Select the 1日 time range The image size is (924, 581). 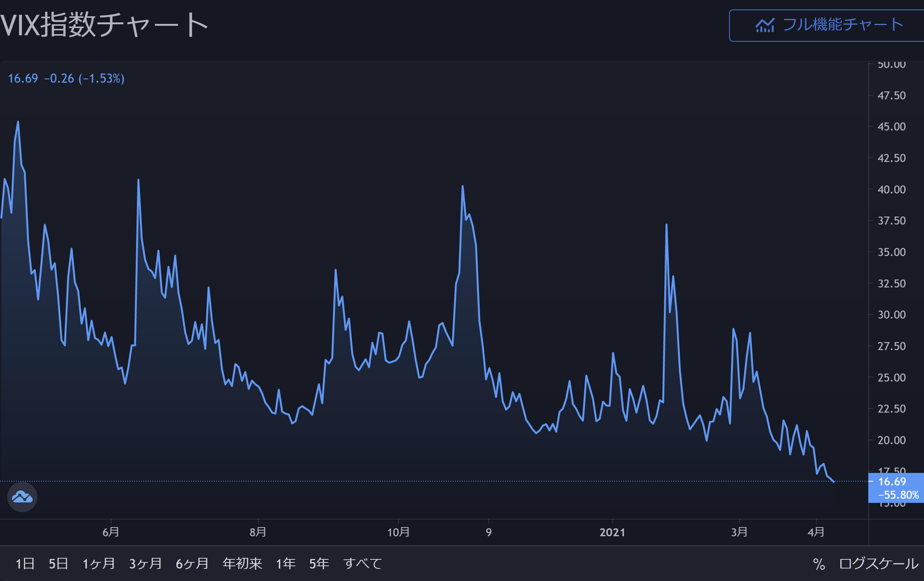pyautogui.click(x=25, y=564)
